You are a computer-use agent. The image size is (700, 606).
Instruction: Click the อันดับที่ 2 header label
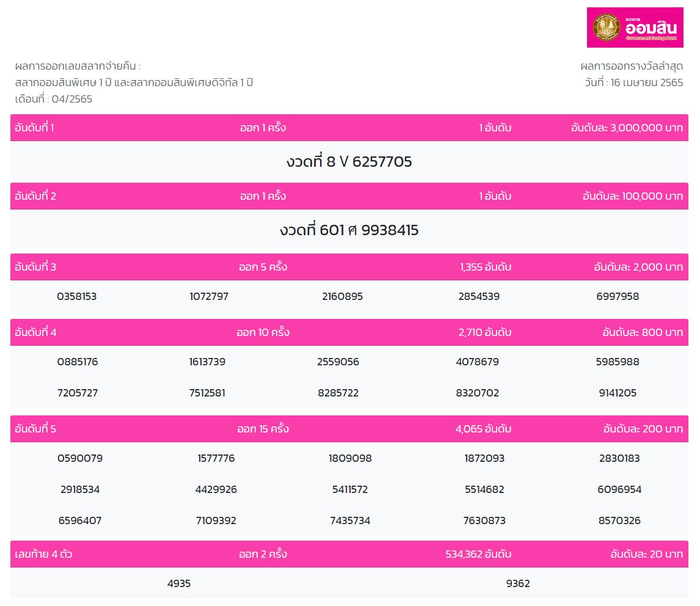tap(35, 196)
